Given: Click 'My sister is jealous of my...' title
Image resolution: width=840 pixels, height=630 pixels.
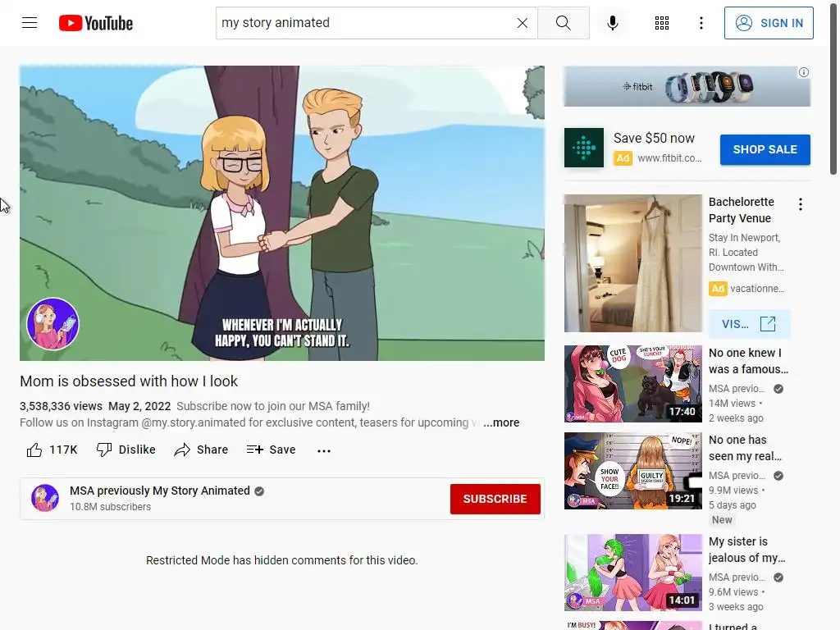Looking at the screenshot, I should (x=747, y=550).
